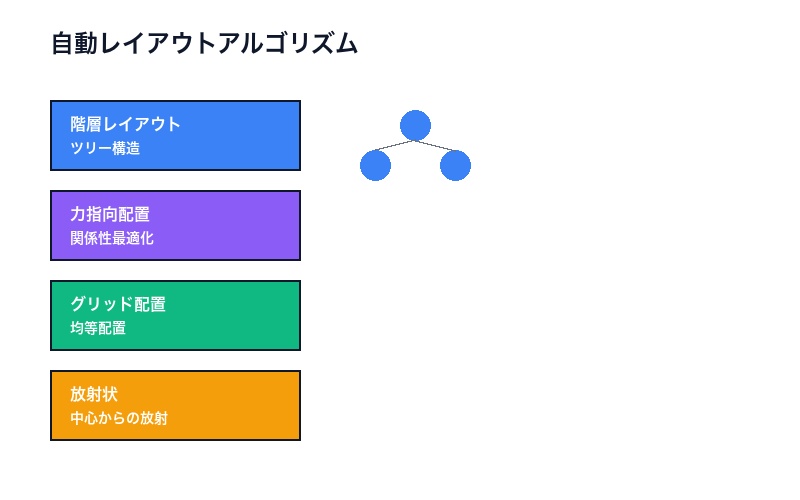Select the 放射状 heading text
Viewport: 800px width, 500px height.
pos(94,394)
